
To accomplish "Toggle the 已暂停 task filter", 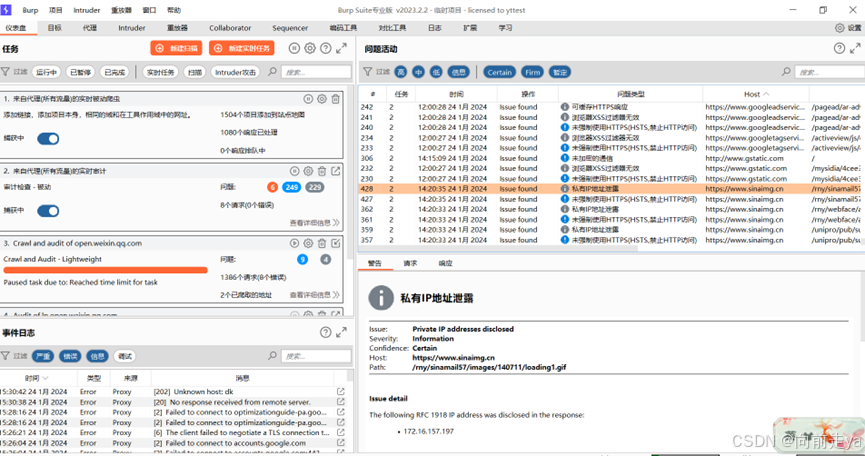I will [81, 72].
